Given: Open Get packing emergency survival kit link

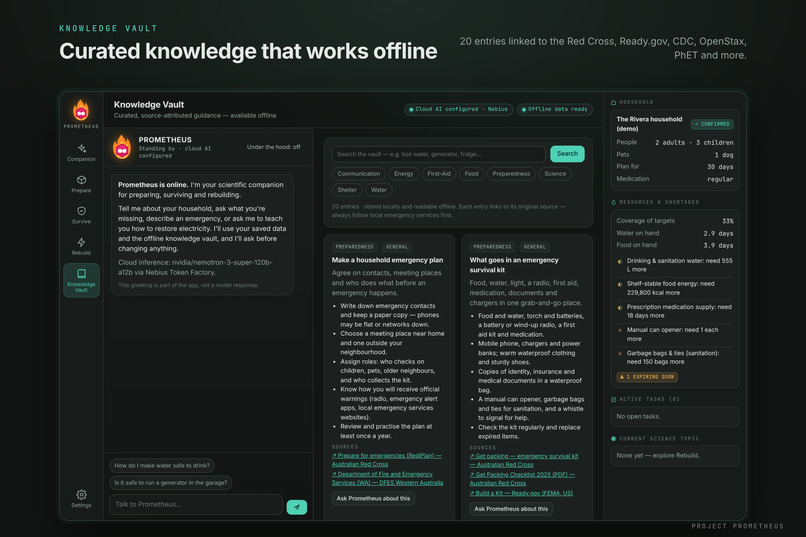Looking at the screenshot, I should pyautogui.click(x=524, y=460).
